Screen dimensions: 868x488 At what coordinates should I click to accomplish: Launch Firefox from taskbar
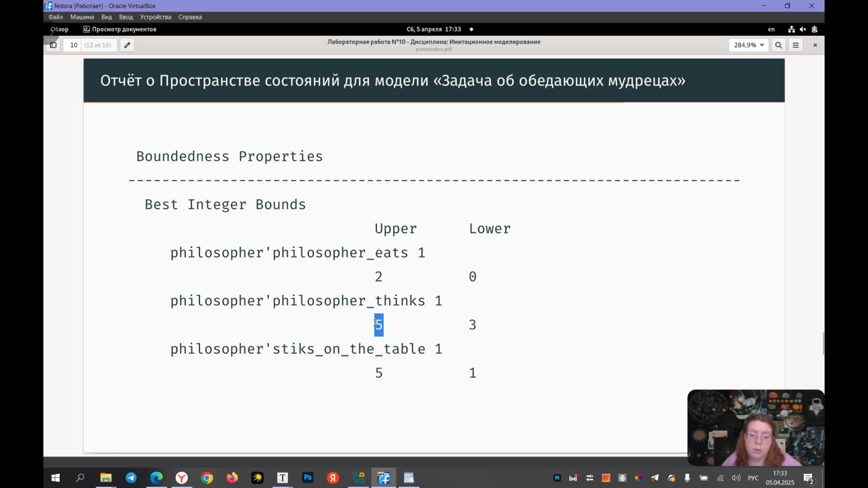(232, 478)
